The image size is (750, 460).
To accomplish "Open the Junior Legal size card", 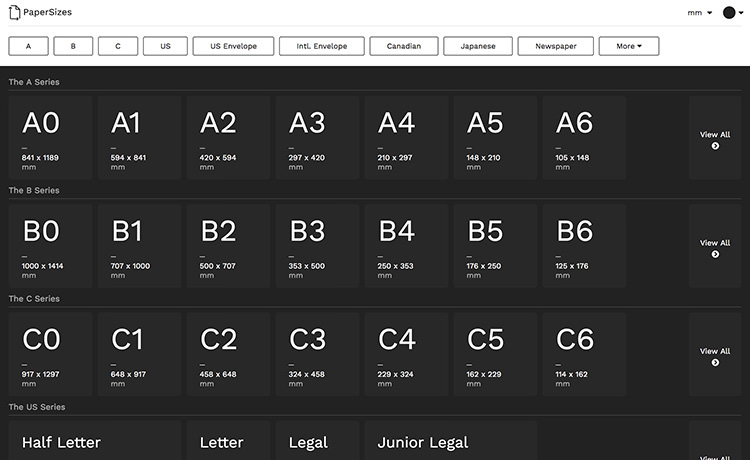I will tap(451, 440).
